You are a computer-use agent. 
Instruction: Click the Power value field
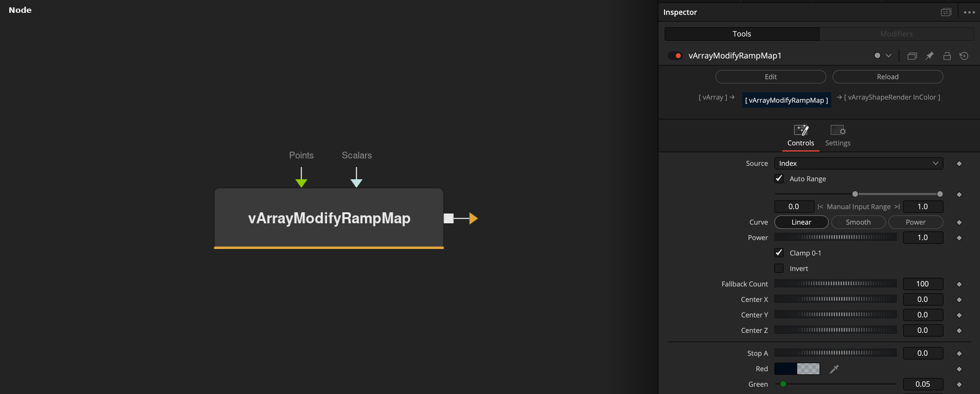coord(923,237)
